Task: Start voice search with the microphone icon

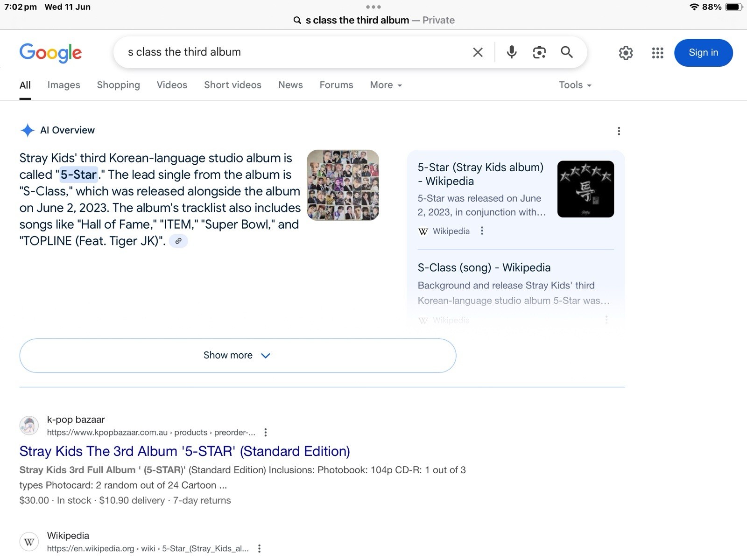Action: 512,52
